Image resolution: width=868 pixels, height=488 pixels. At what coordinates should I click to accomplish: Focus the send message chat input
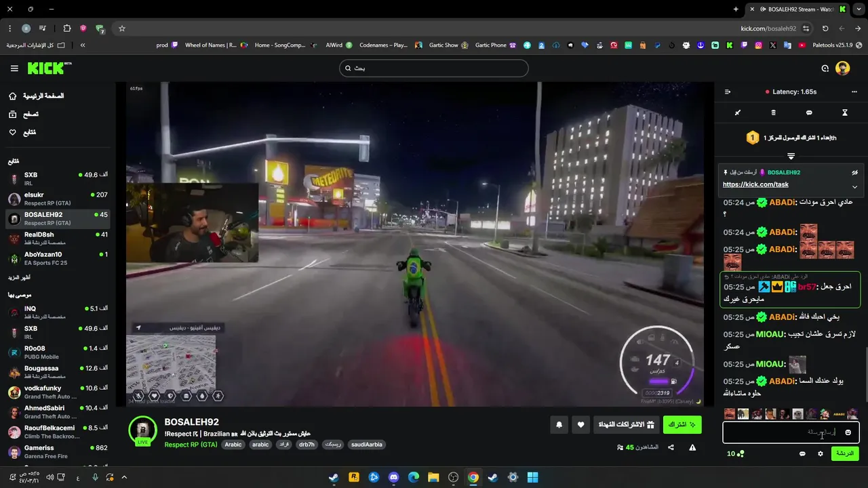point(791,432)
